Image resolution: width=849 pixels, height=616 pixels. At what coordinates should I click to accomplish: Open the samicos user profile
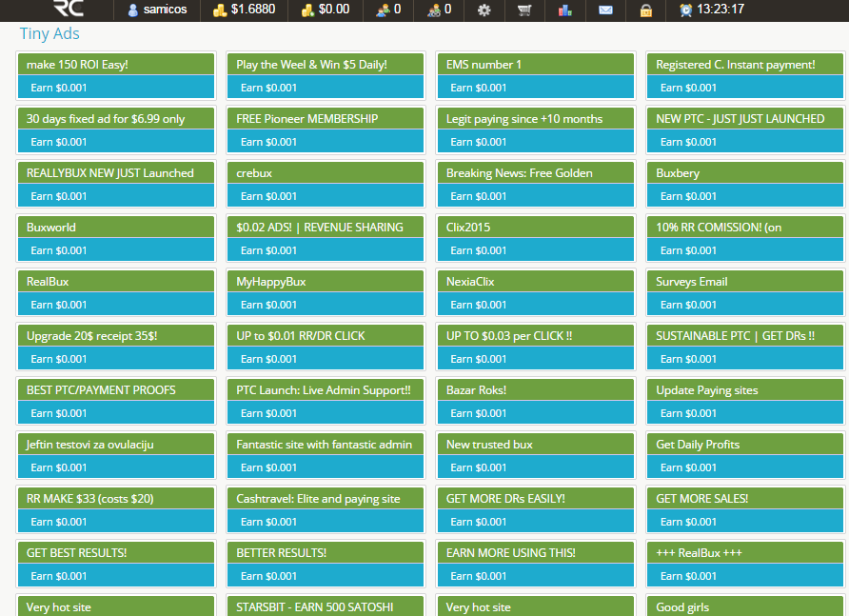coord(157,10)
